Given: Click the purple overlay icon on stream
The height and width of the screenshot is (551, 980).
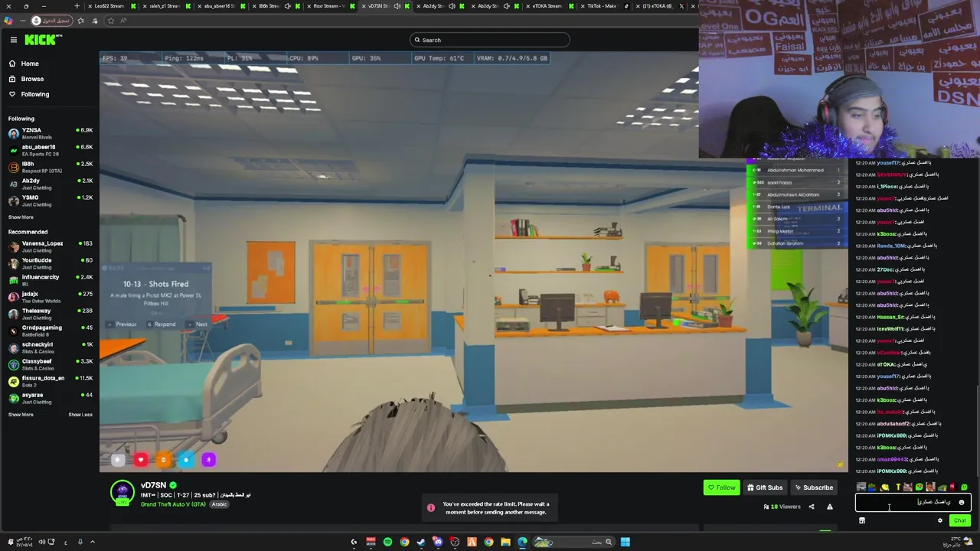Looking at the screenshot, I should [x=208, y=460].
